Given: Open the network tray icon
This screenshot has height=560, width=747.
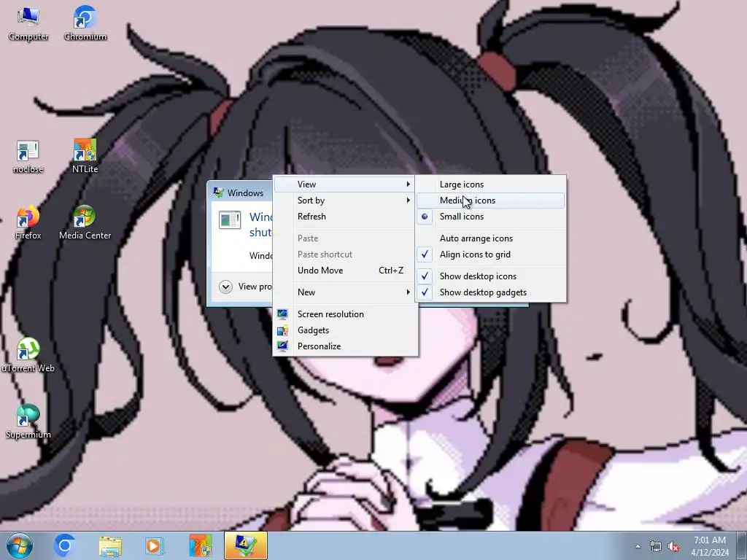Looking at the screenshot, I should (x=656, y=546).
